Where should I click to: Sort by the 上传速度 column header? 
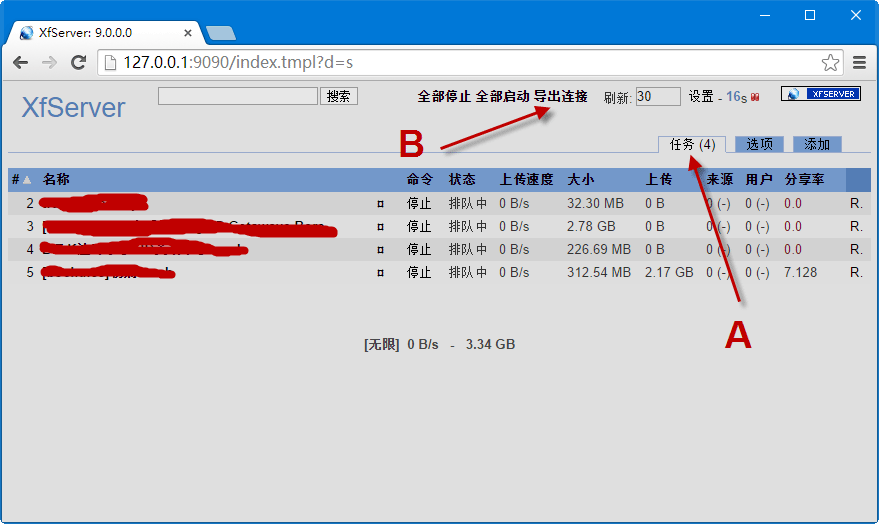coord(526,179)
